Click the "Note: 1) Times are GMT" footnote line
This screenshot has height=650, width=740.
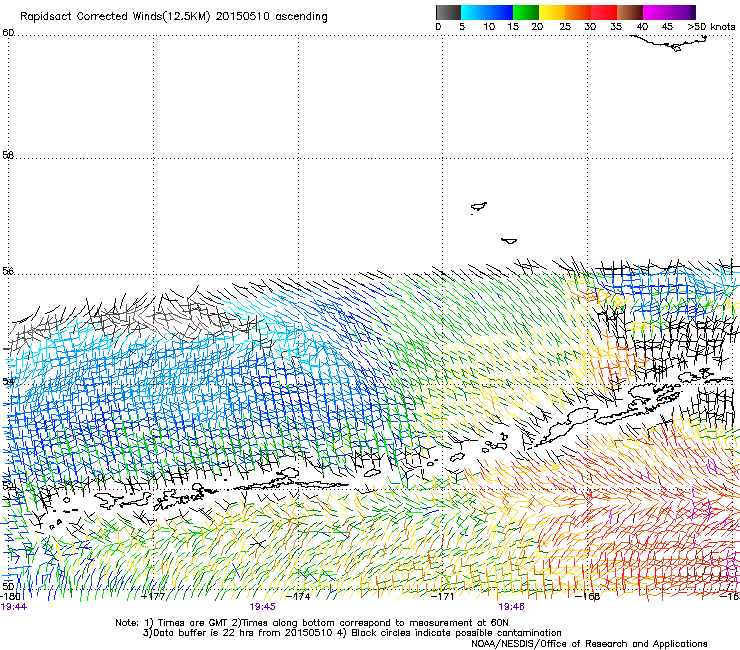tap(311, 623)
